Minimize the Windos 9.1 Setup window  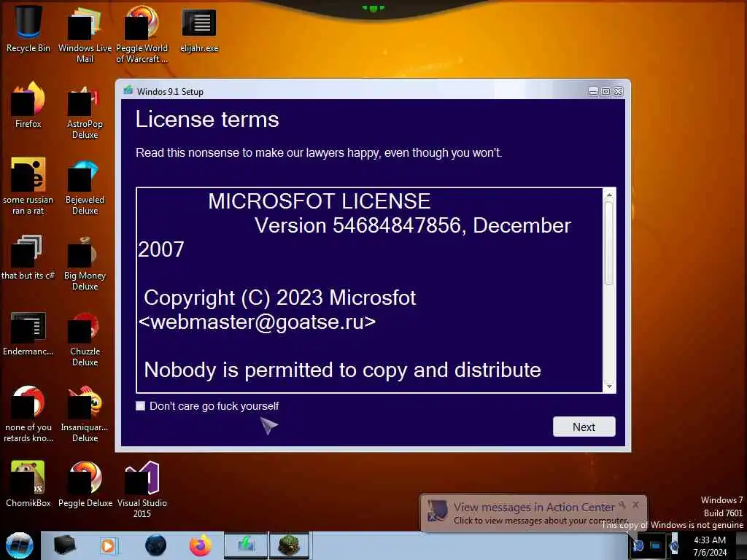(x=593, y=91)
